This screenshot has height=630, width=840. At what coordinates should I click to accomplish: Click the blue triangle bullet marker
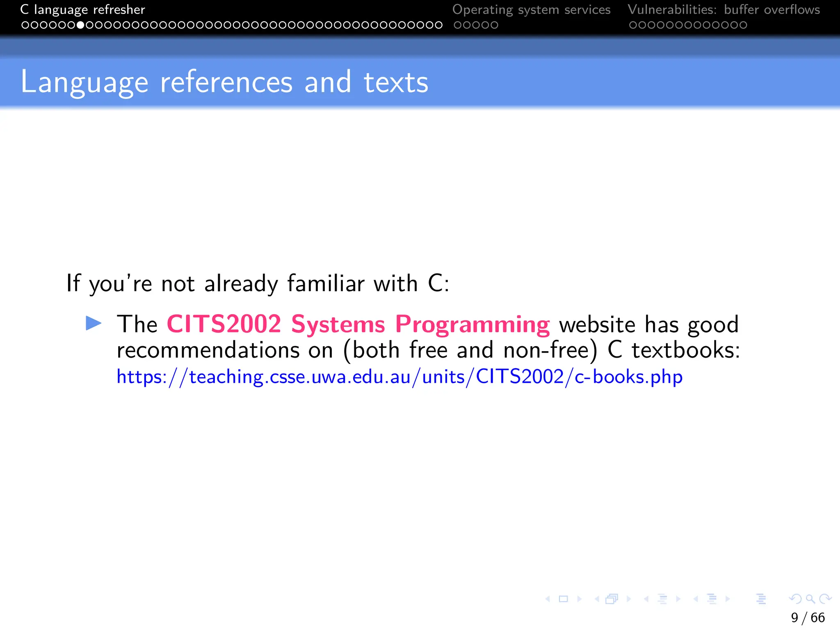click(94, 323)
